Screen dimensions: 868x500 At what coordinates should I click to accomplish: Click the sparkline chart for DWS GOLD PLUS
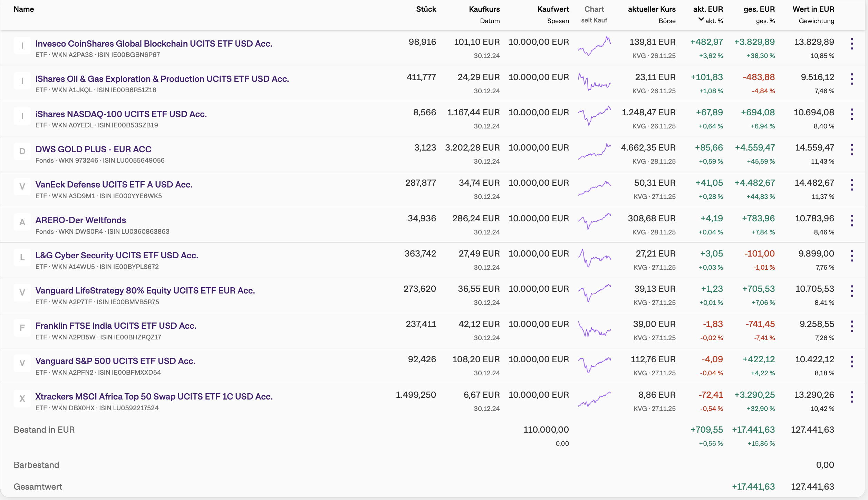[x=594, y=151]
